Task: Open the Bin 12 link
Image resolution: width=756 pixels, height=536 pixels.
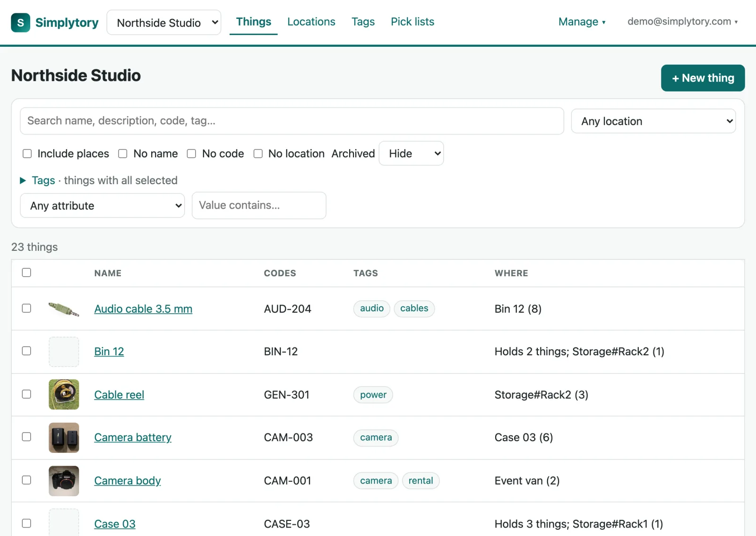Action: (x=109, y=351)
